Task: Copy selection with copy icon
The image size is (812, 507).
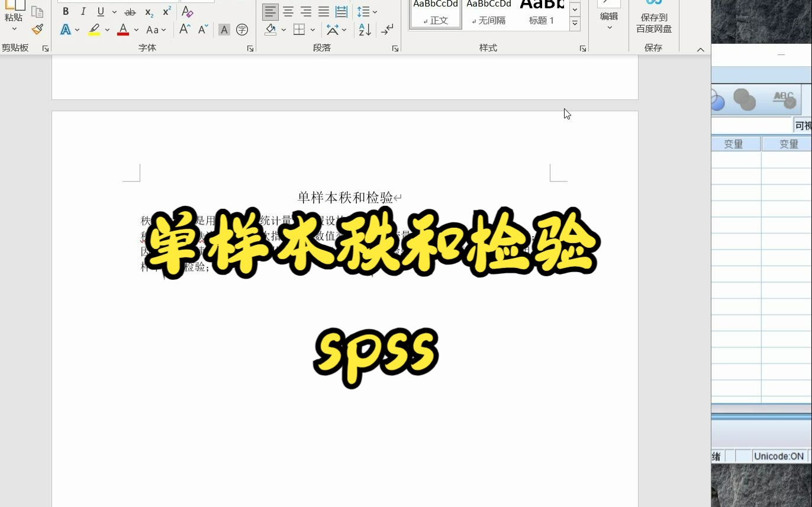Action: (37, 12)
